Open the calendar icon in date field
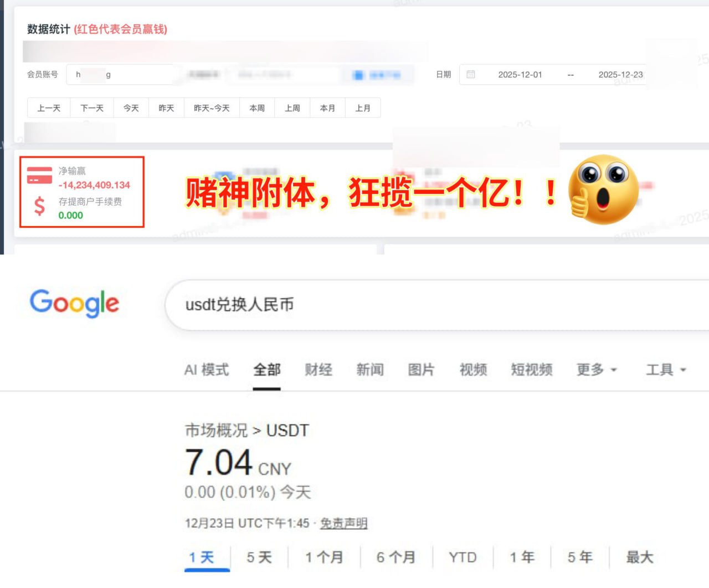This screenshot has height=588, width=709. click(471, 74)
